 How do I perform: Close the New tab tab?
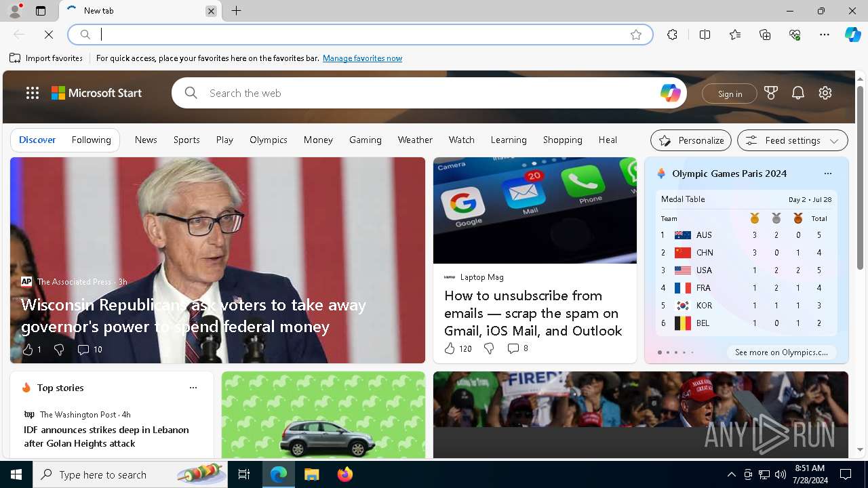[211, 11]
